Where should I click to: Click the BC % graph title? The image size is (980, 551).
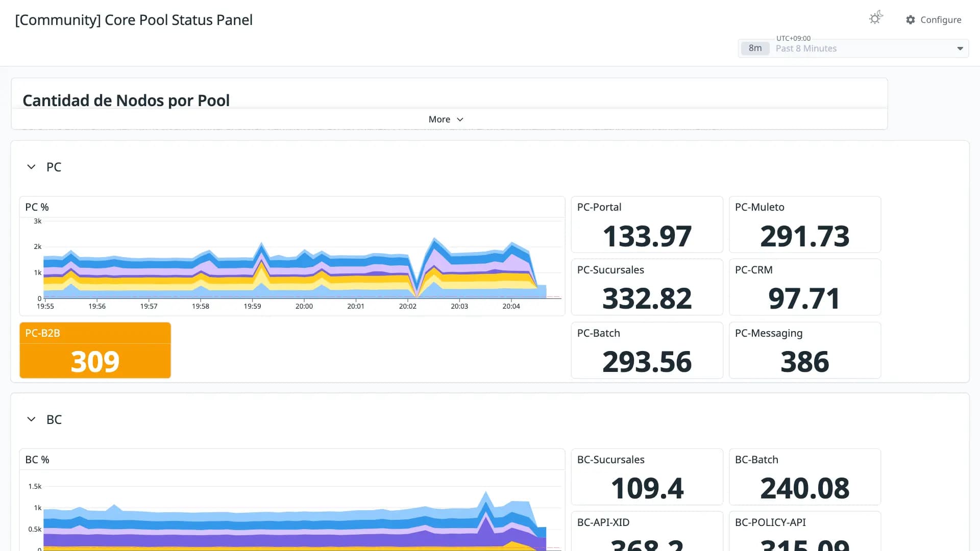point(37,460)
